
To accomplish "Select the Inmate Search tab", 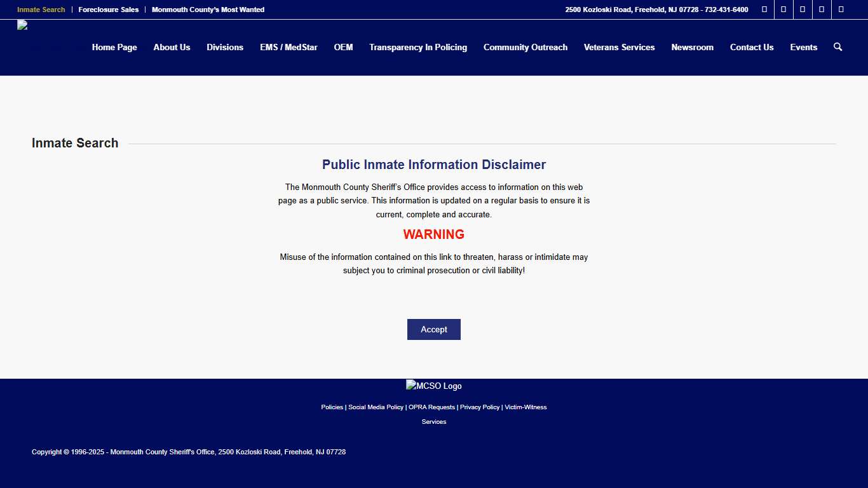I will point(41,10).
